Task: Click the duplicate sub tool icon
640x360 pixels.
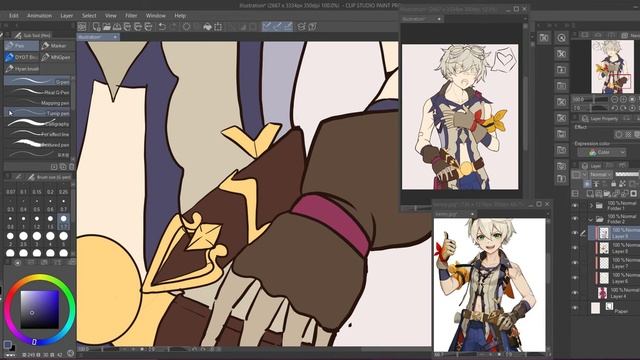Action: click(63, 167)
